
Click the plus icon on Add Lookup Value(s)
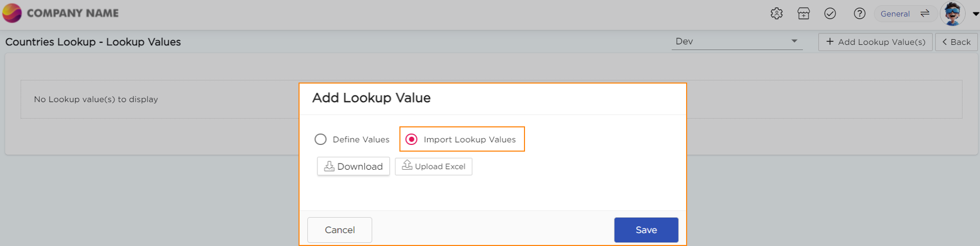[x=830, y=42]
